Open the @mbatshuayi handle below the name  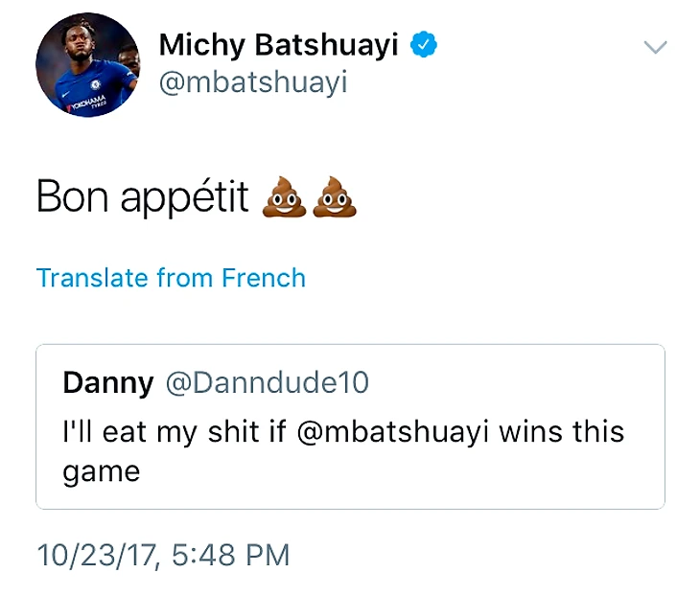pos(253,83)
